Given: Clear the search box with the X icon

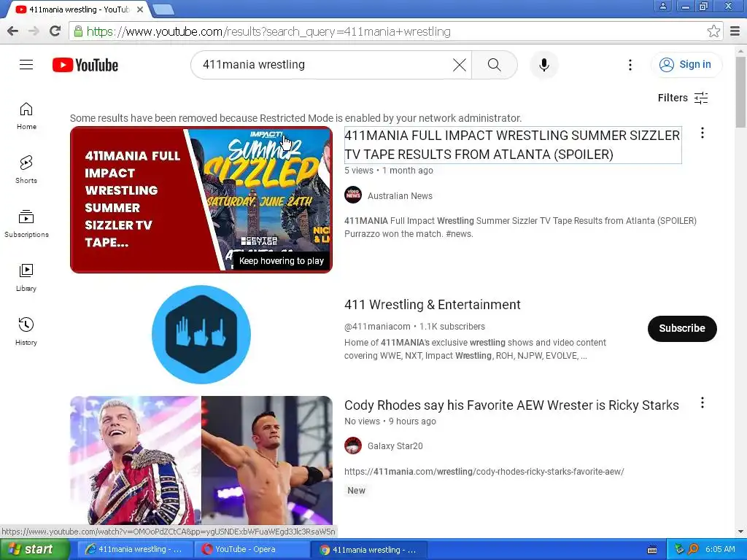Looking at the screenshot, I should [460, 65].
